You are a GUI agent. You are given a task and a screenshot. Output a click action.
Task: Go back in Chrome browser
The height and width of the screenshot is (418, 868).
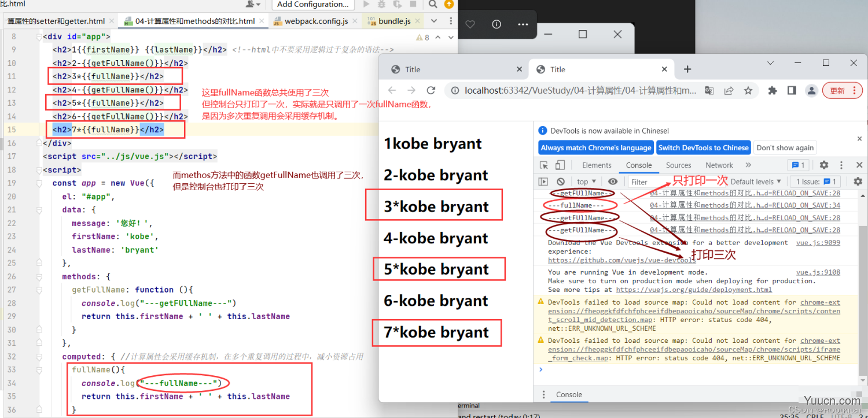[392, 91]
